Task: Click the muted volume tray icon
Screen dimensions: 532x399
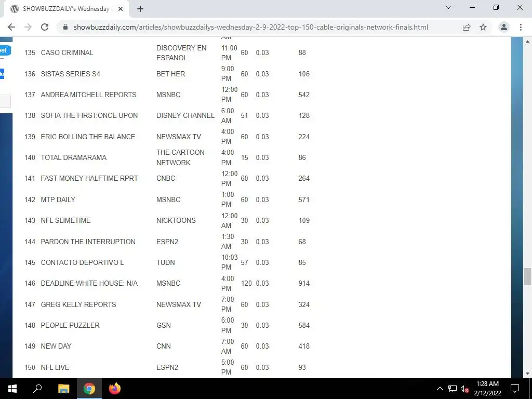Action: pos(465,389)
